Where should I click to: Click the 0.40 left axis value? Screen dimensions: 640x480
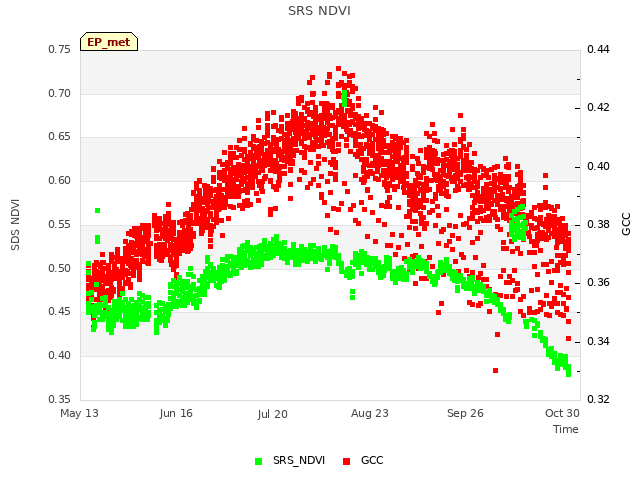pos(60,356)
